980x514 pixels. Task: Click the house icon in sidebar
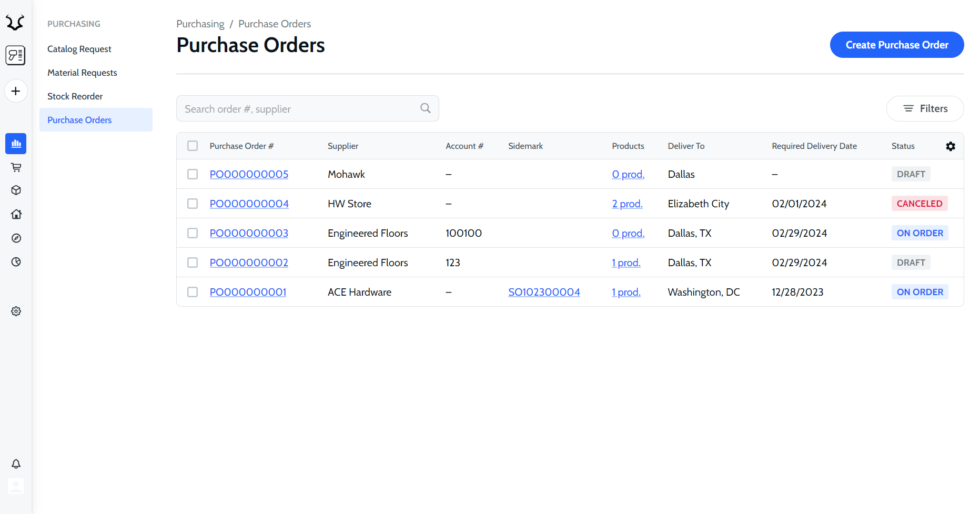click(x=16, y=214)
